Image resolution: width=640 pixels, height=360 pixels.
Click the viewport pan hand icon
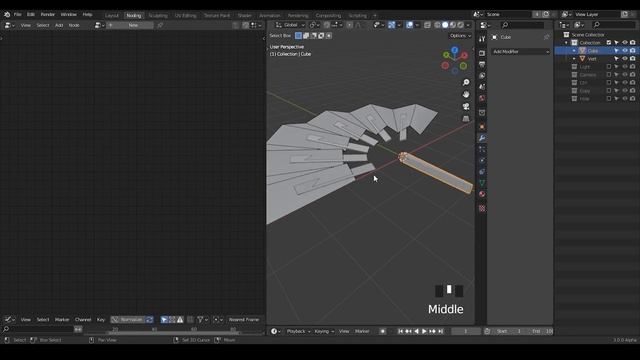pyautogui.click(x=466, y=94)
